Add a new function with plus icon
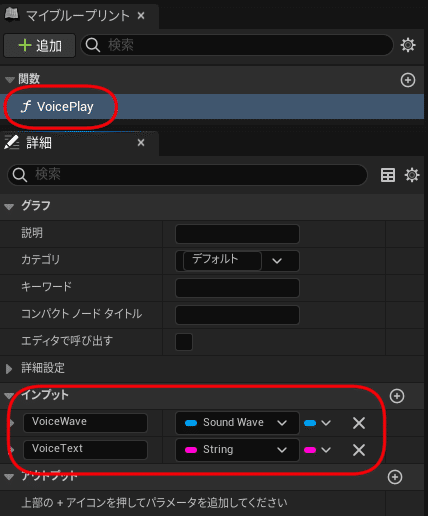428x516 pixels. point(408,80)
